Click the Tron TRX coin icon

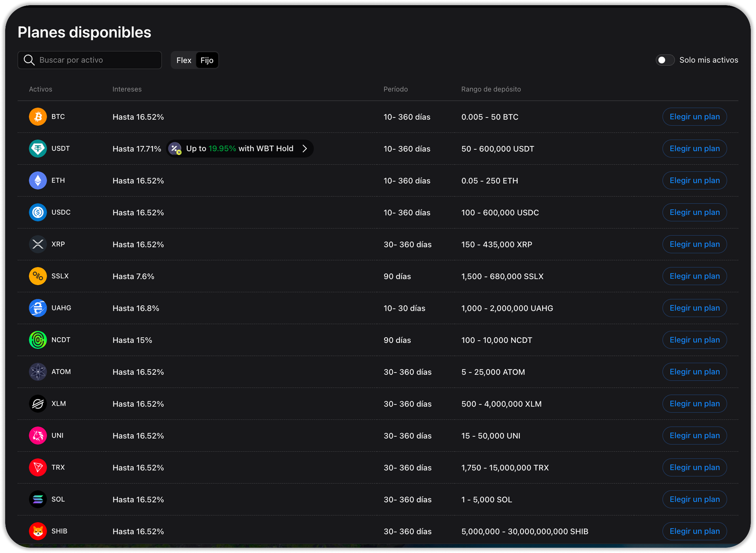(x=38, y=467)
